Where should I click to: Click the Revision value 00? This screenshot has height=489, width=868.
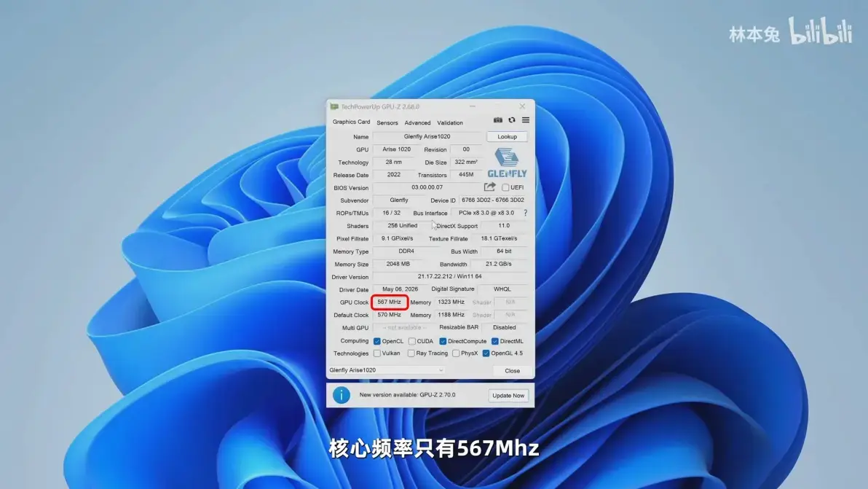pyautogui.click(x=466, y=149)
